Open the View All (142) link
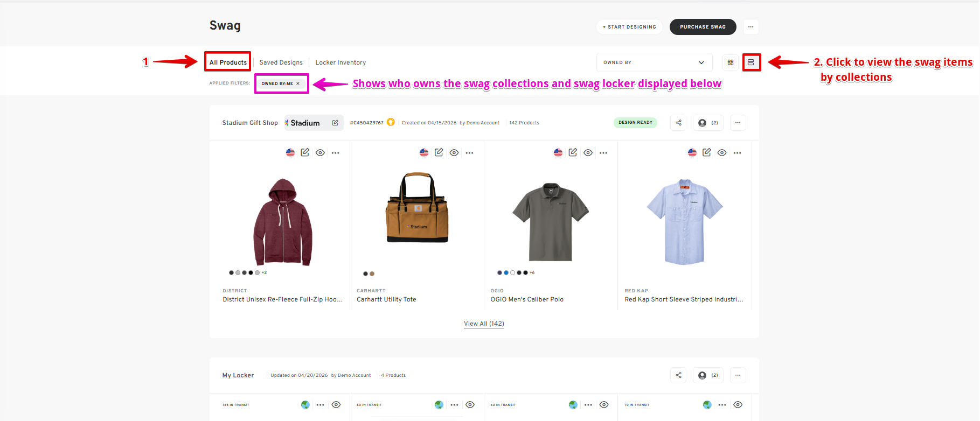The width and height of the screenshot is (980, 421). click(484, 324)
